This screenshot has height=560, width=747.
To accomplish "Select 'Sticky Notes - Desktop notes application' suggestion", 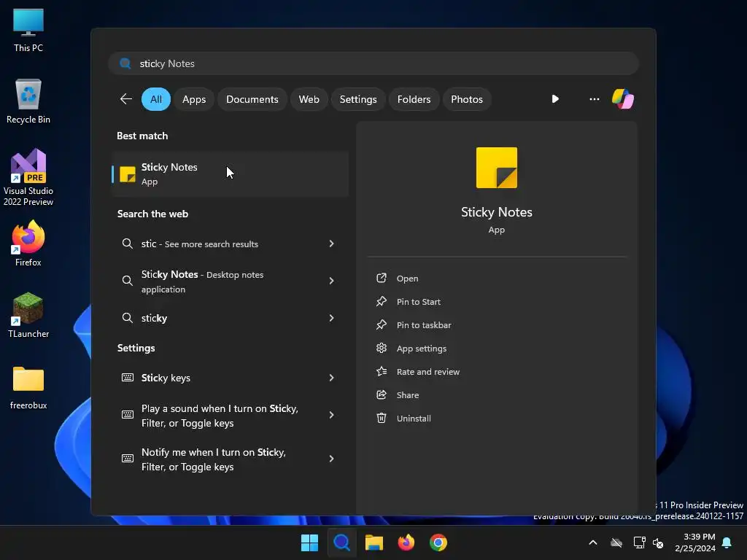I will coord(231,281).
